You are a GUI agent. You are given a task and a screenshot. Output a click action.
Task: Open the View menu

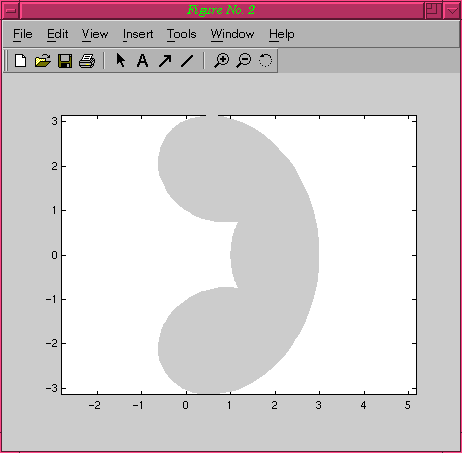tap(95, 34)
